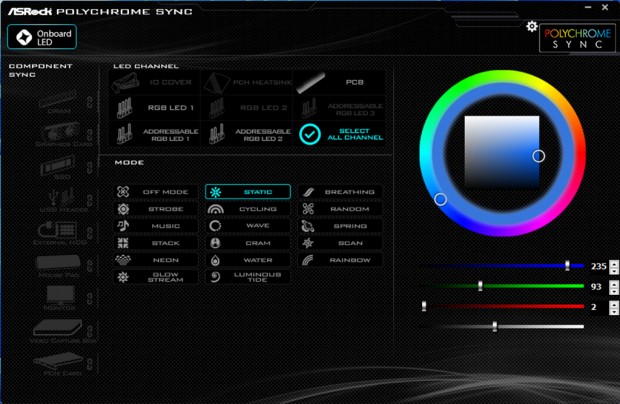This screenshot has width=620, height=404.
Task: Click the DRAM component icon
Action: point(58,98)
